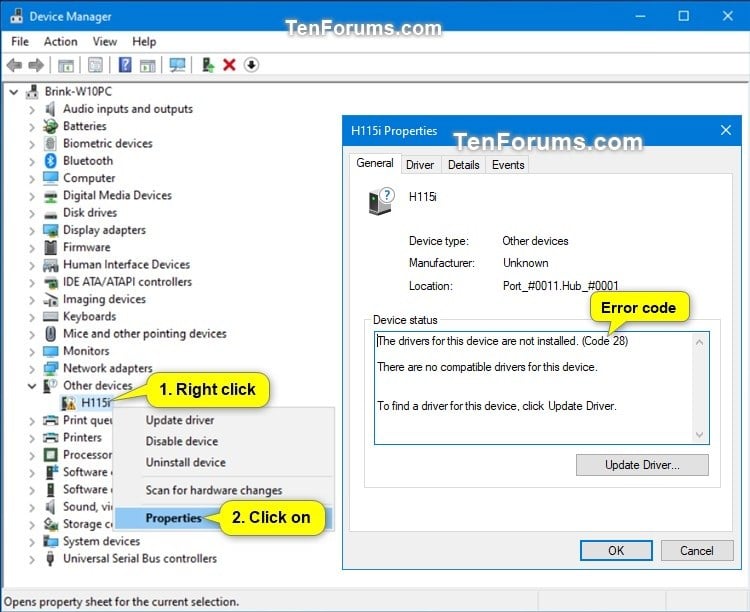Click the Mice and other pointing devices icon
Screen dimensions: 750x612
pos(50,334)
